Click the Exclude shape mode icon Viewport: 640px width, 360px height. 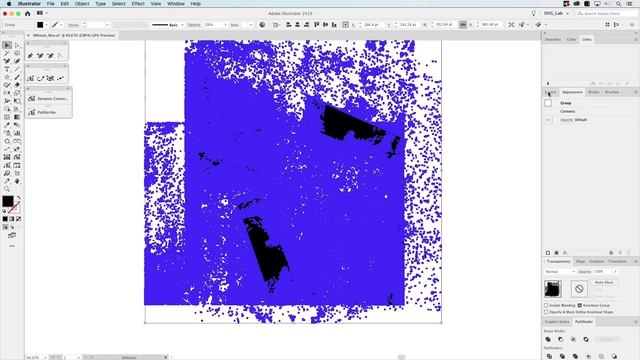[x=586, y=339]
